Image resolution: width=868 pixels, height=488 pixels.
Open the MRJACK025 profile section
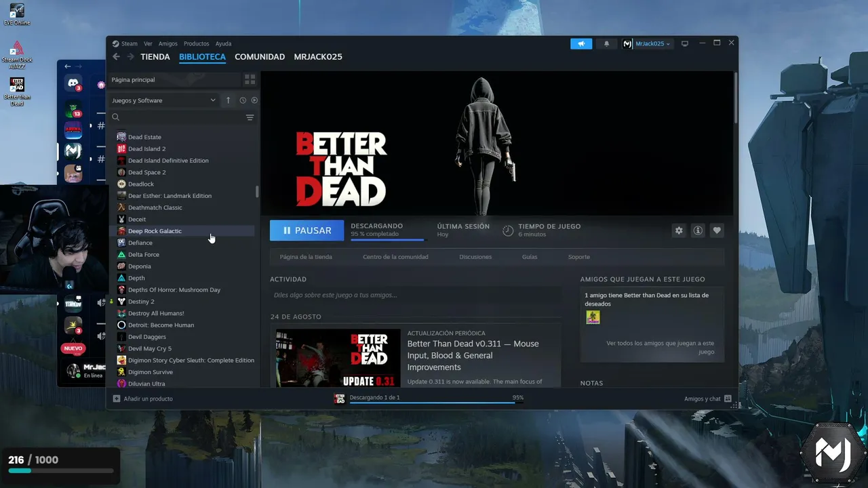click(318, 57)
